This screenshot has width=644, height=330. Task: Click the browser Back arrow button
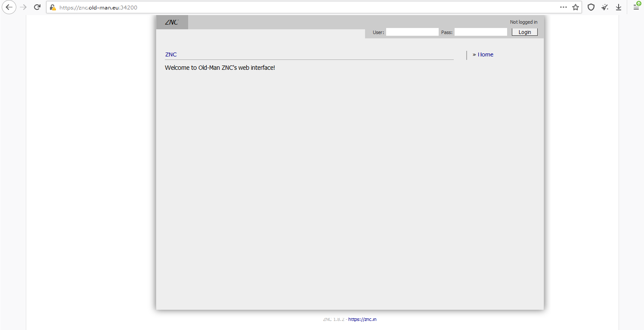9,7
